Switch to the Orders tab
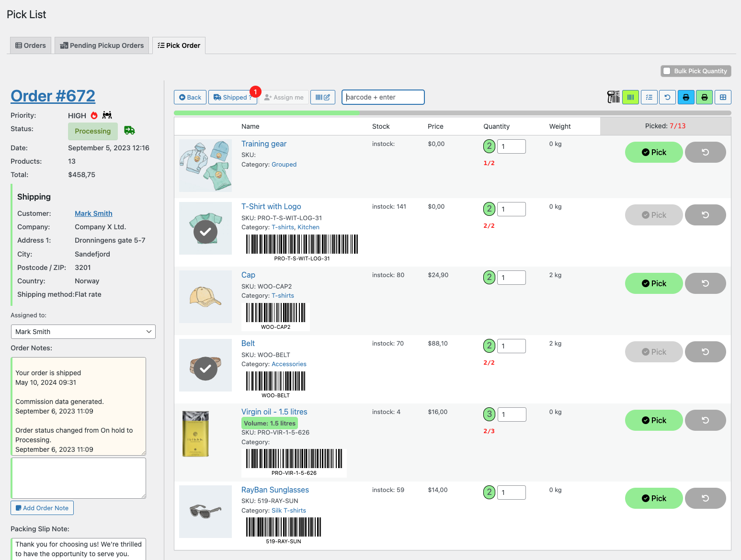741x560 pixels. coord(30,45)
